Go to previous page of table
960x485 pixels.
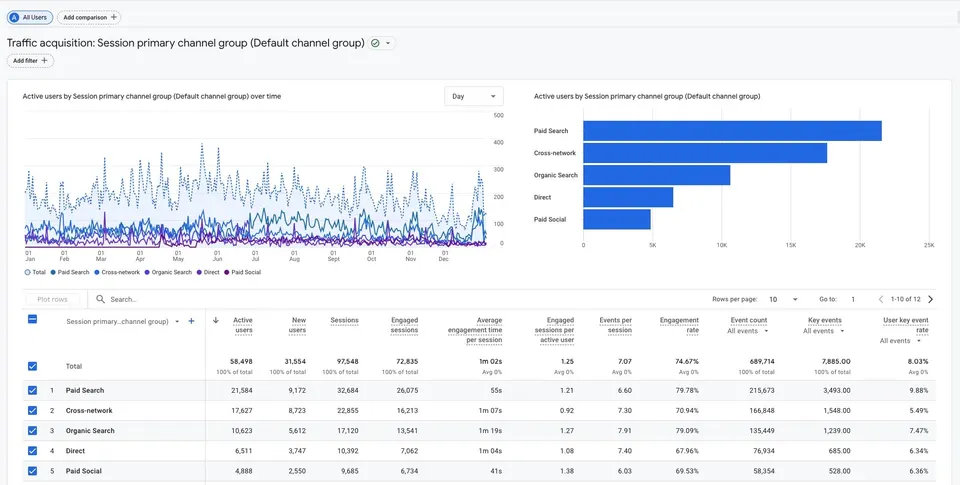pyautogui.click(x=881, y=299)
